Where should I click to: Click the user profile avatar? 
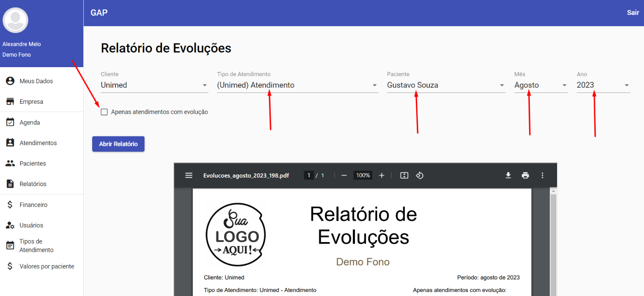coord(15,20)
